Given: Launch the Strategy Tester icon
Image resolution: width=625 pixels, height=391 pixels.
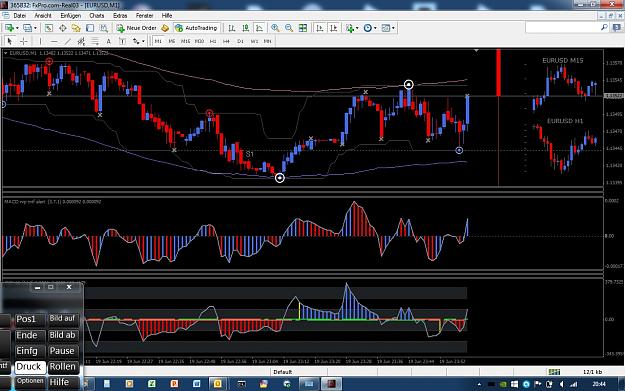Looking at the screenshot, I should coord(104,28).
